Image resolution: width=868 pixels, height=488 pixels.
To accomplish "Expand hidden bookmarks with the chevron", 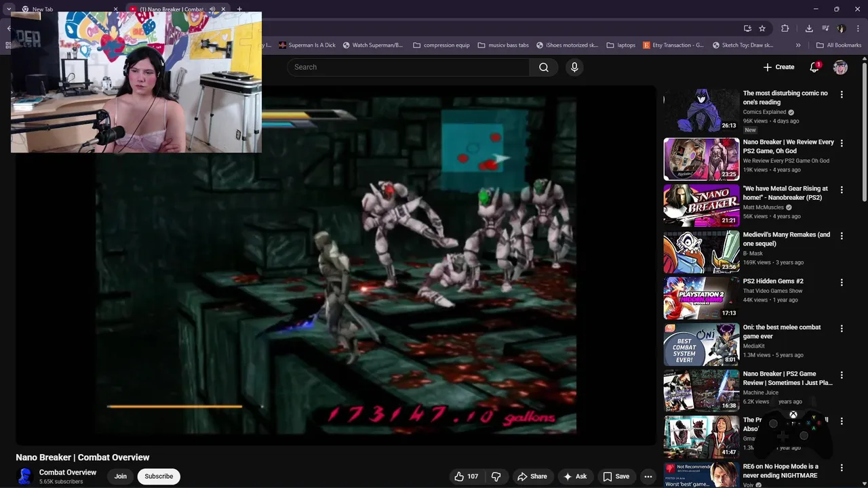I will pyautogui.click(x=798, y=45).
